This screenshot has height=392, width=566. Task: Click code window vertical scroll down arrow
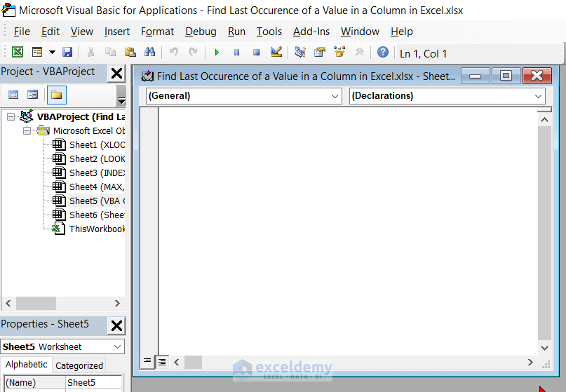[544, 348]
